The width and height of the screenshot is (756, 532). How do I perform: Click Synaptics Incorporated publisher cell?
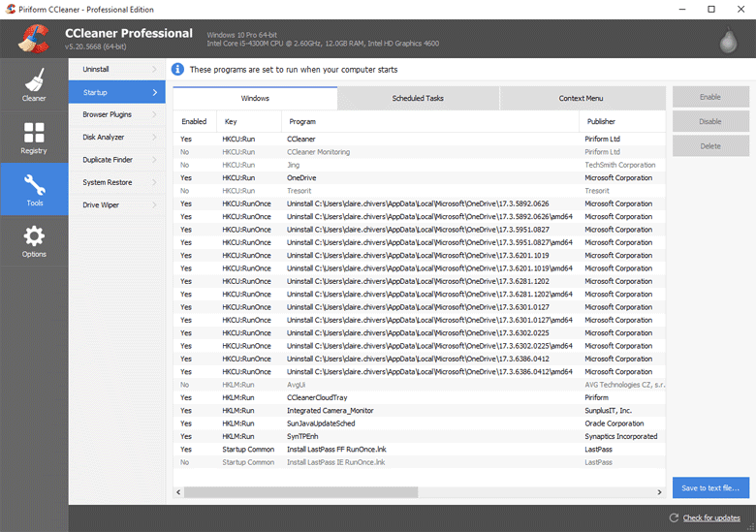click(x=621, y=437)
